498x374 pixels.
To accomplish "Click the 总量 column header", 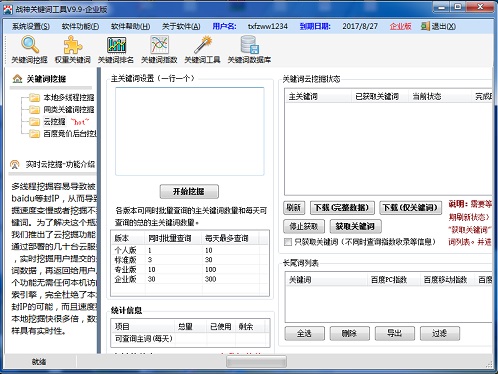I will tap(190, 327).
